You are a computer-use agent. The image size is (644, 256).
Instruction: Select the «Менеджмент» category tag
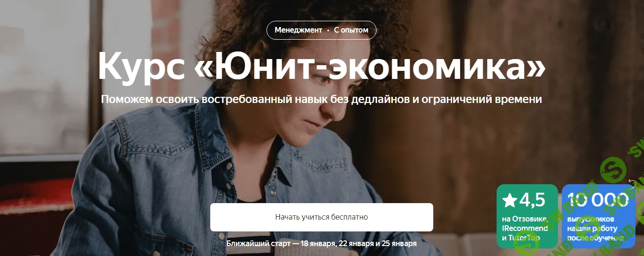[298, 30]
